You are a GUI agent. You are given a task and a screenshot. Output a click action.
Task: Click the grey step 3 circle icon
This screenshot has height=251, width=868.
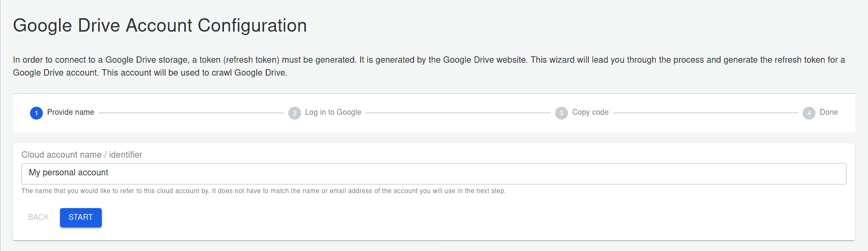(562, 113)
